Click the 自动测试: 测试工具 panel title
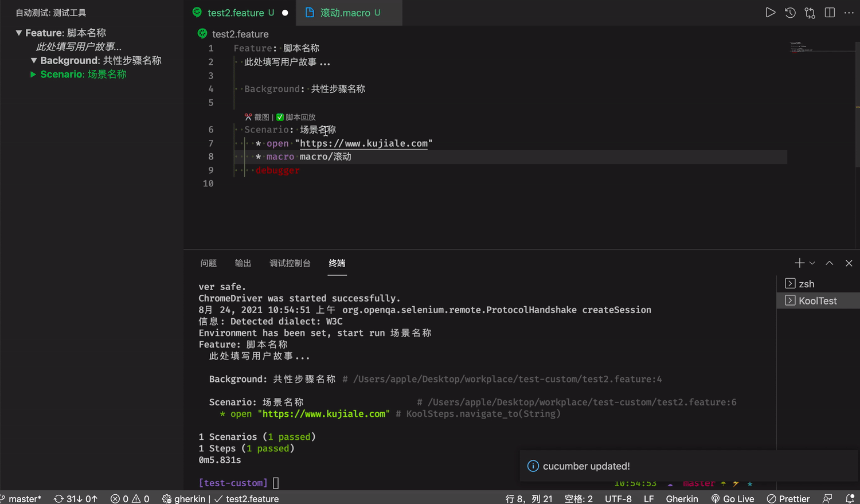The height and width of the screenshot is (504, 860). pos(50,13)
